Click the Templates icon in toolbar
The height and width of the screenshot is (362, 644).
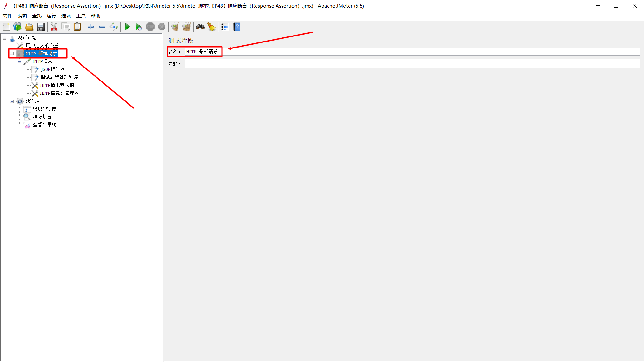tap(17, 27)
